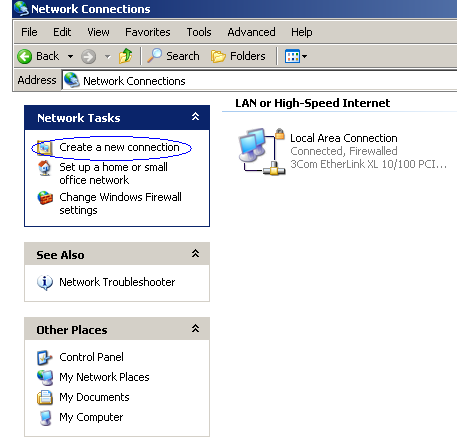This screenshot has width=470, height=445.
Task: Click the Up folder icon in toolbar
Action: [126, 56]
